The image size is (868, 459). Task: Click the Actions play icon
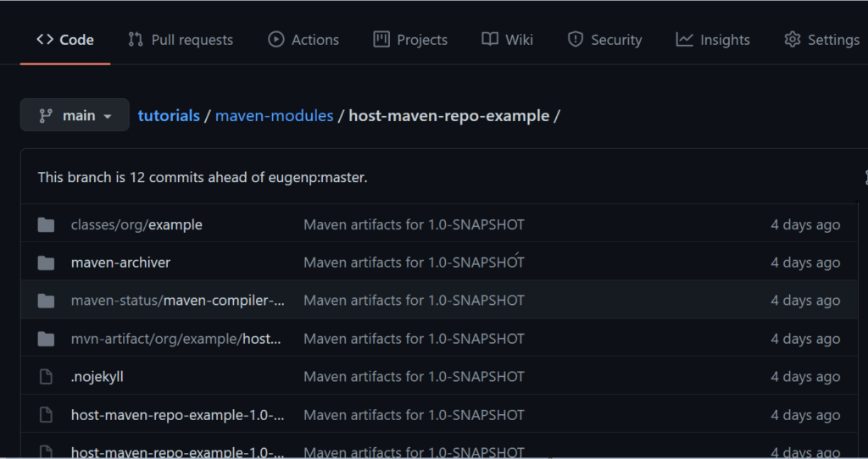276,39
